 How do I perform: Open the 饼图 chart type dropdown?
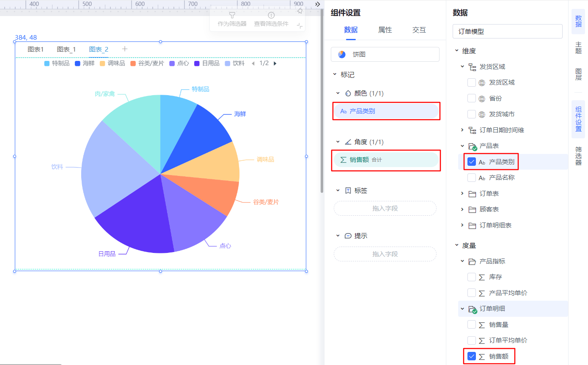pos(385,55)
